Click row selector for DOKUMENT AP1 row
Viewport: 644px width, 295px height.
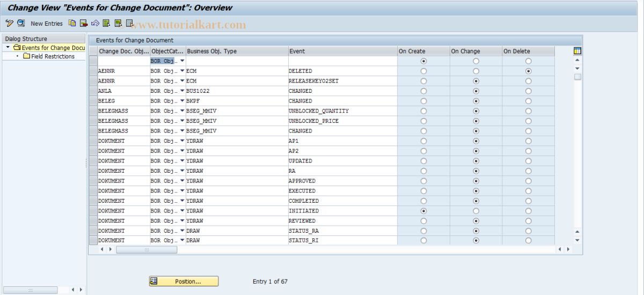(x=93, y=141)
